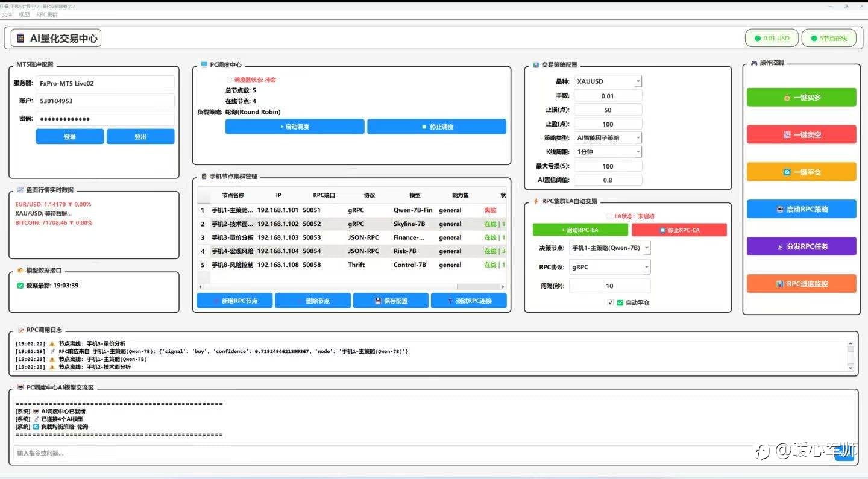Screen dimensions: 868x479
Task: Click the 节点名称 column header
Action: click(x=233, y=195)
